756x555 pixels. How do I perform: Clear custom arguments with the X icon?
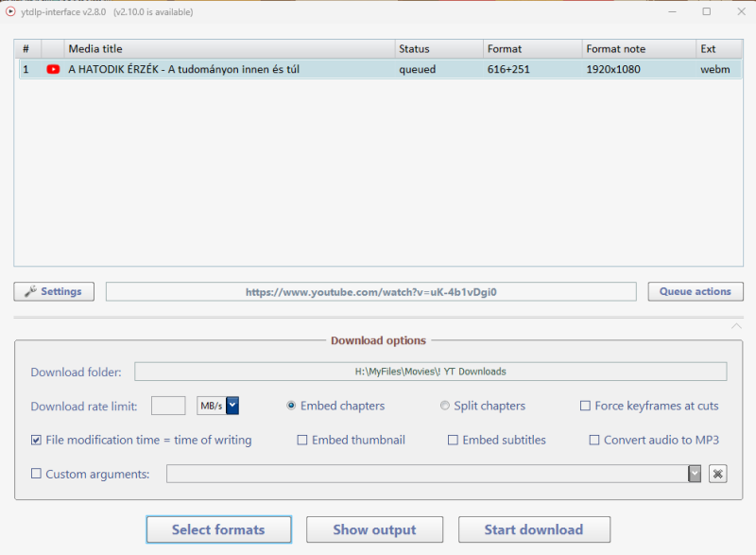717,474
